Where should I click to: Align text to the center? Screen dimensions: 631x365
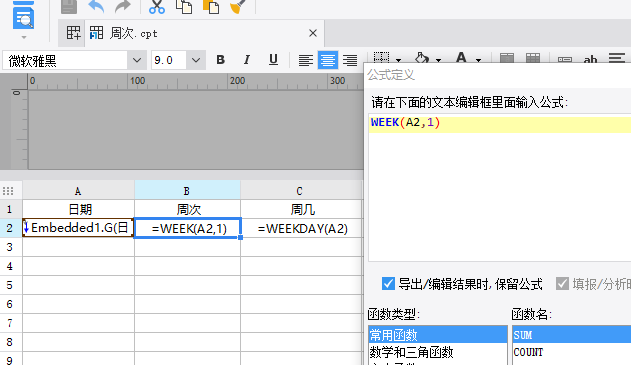pyautogui.click(x=328, y=60)
